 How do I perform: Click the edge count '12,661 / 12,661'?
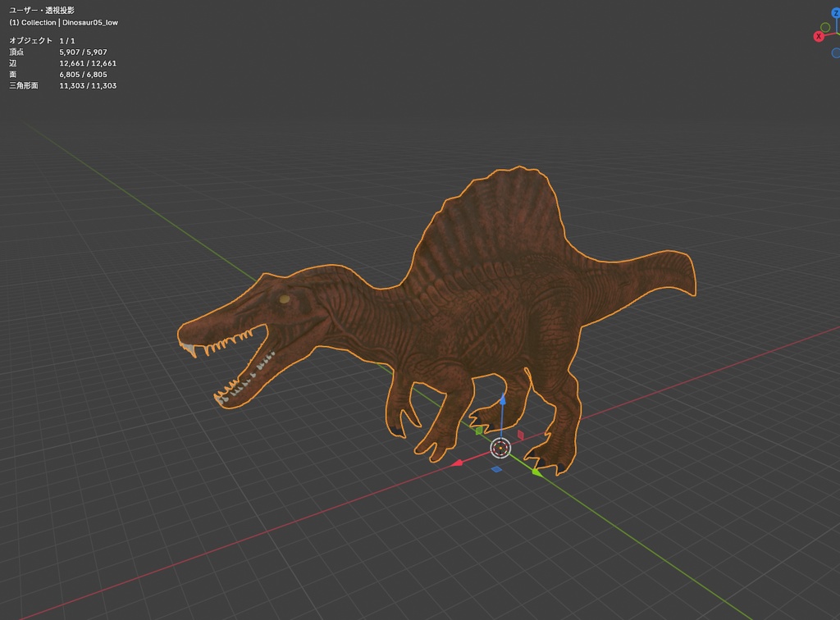click(x=88, y=63)
